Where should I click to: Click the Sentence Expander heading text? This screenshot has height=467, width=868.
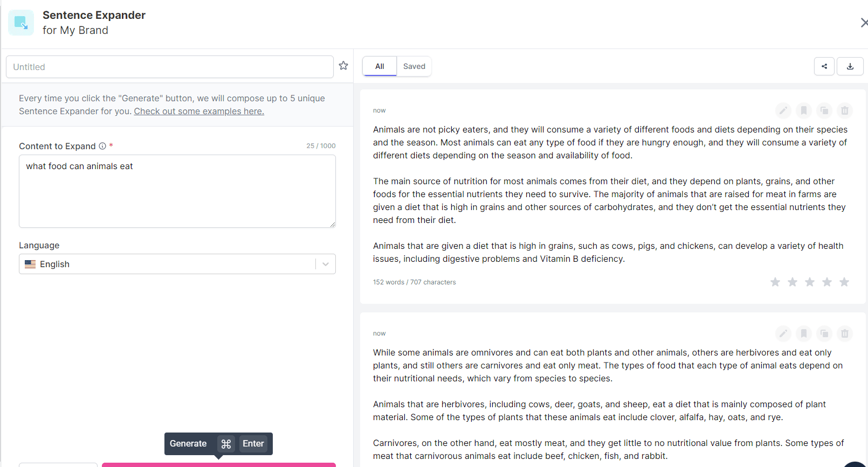click(x=94, y=15)
